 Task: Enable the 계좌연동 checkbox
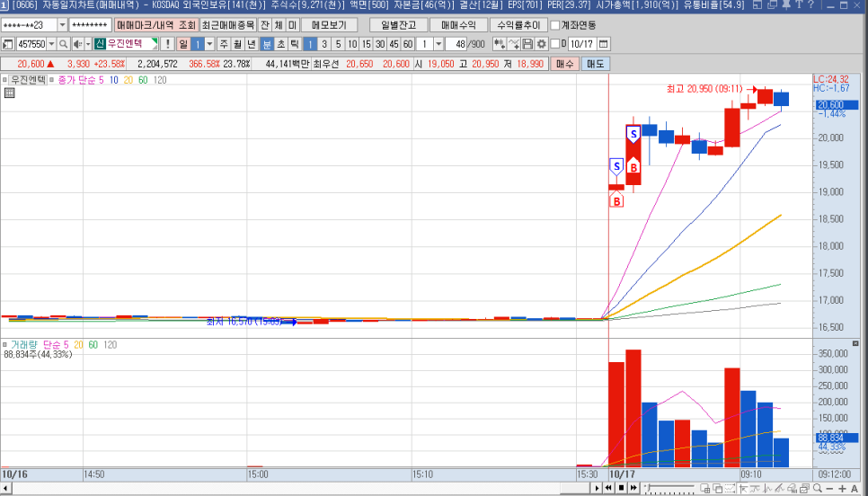pos(554,25)
